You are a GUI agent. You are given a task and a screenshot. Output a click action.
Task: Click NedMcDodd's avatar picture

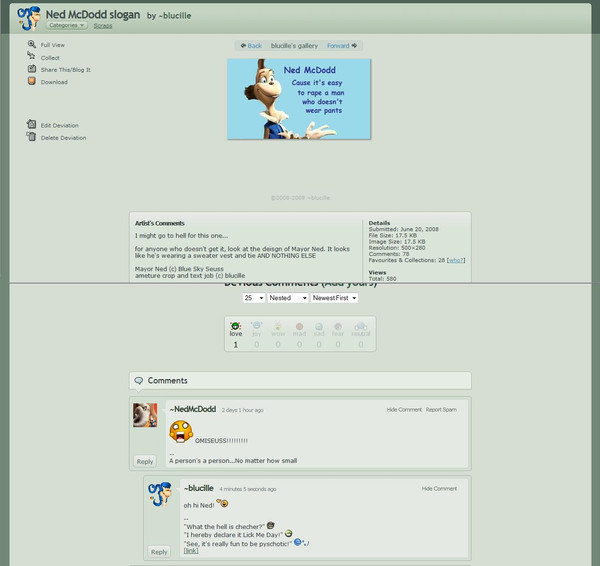(145, 415)
